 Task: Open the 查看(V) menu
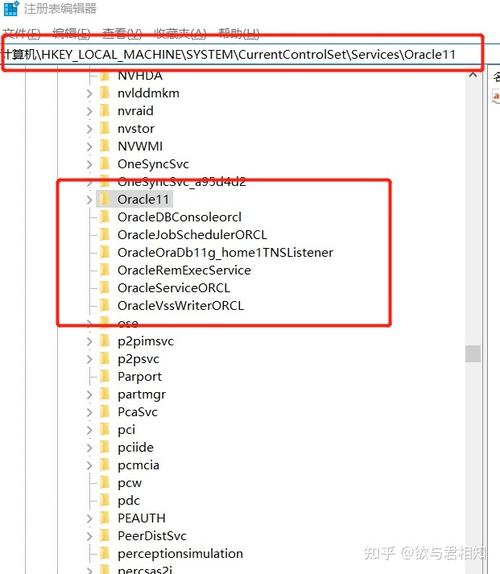point(122,34)
